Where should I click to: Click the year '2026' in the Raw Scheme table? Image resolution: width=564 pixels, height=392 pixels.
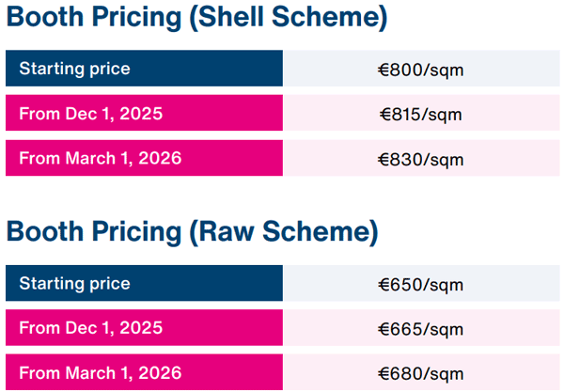pyautogui.click(x=160, y=371)
